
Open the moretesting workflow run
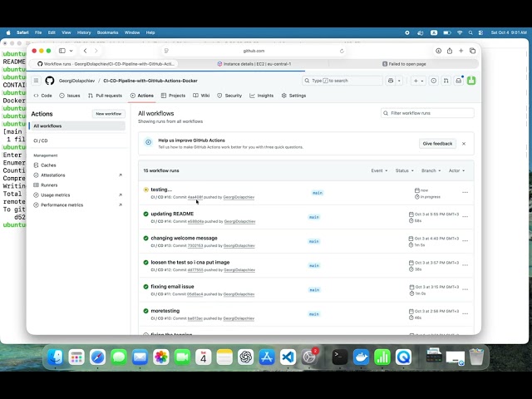165,311
